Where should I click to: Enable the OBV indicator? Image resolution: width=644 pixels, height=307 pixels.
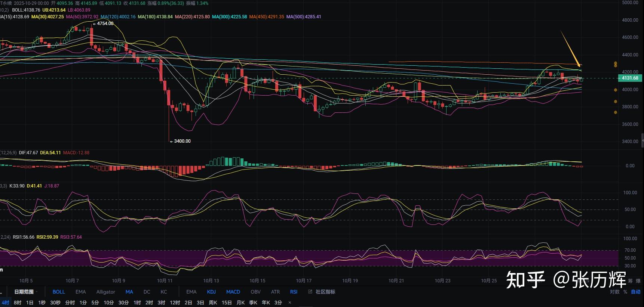[x=255, y=292]
